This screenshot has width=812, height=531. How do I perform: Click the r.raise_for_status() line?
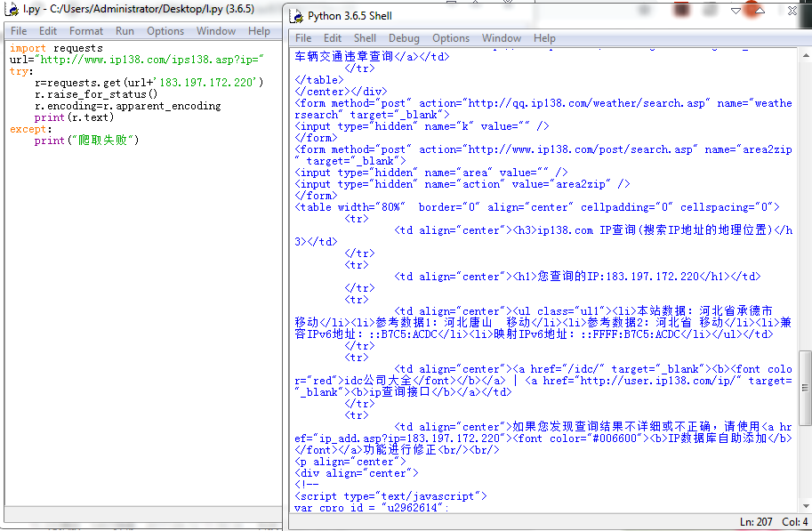coord(96,94)
